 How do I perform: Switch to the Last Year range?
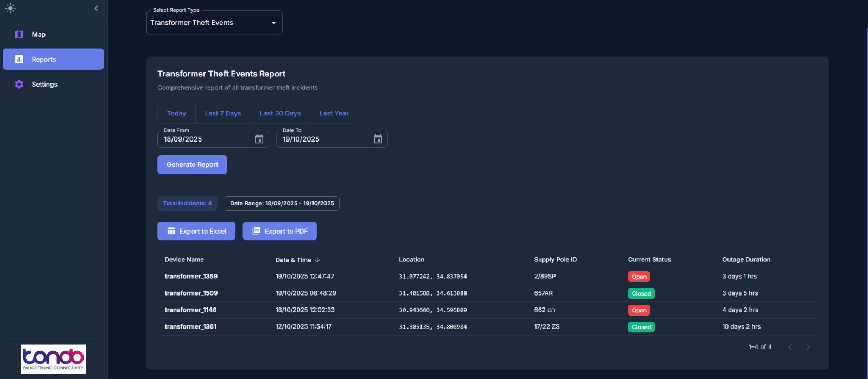point(334,113)
